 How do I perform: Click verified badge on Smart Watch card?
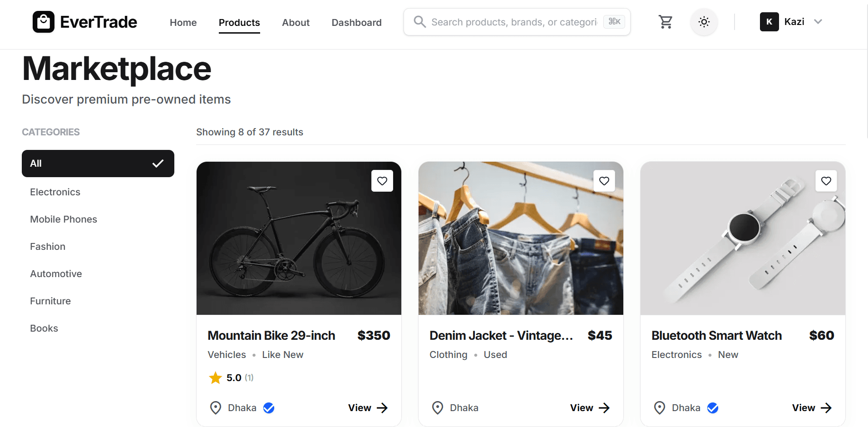click(713, 408)
